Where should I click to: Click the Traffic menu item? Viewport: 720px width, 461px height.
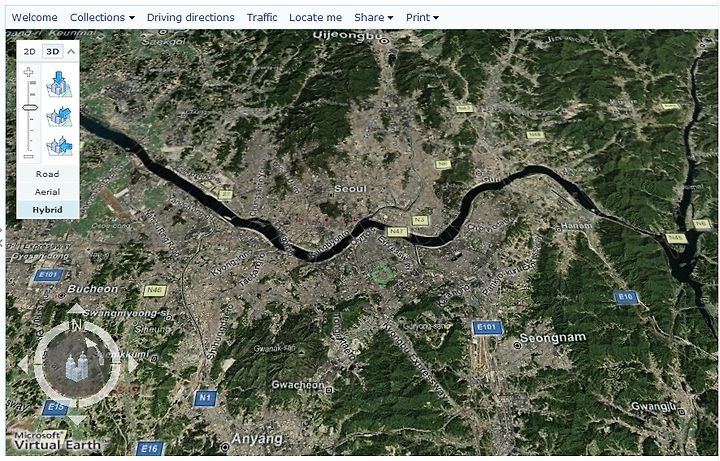[x=262, y=17]
